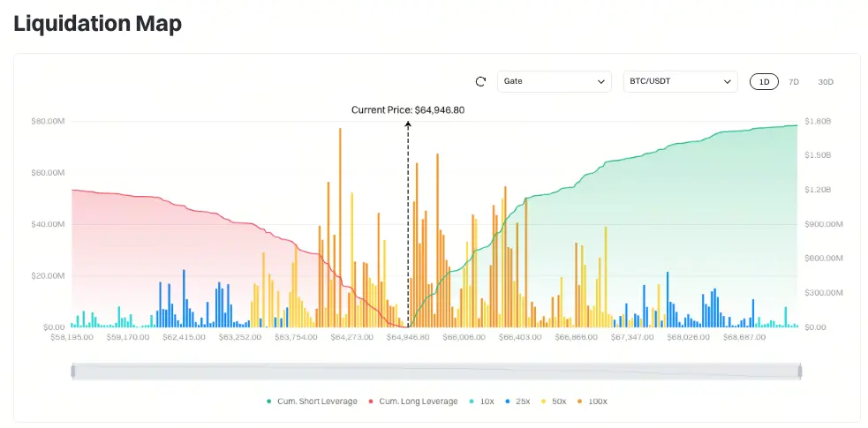This screenshot has width=868, height=428.
Task: Click the Liquidation Map heading
Action: (x=97, y=24)
